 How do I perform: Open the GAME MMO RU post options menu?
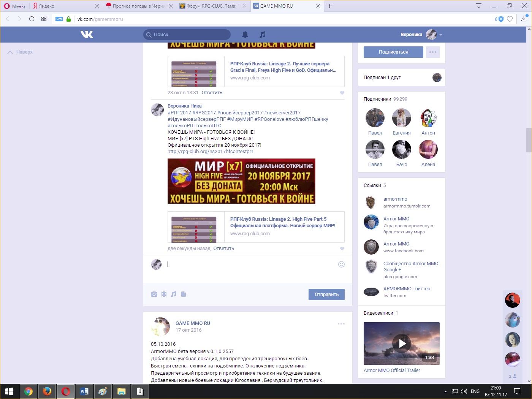[x=341, y=324]
